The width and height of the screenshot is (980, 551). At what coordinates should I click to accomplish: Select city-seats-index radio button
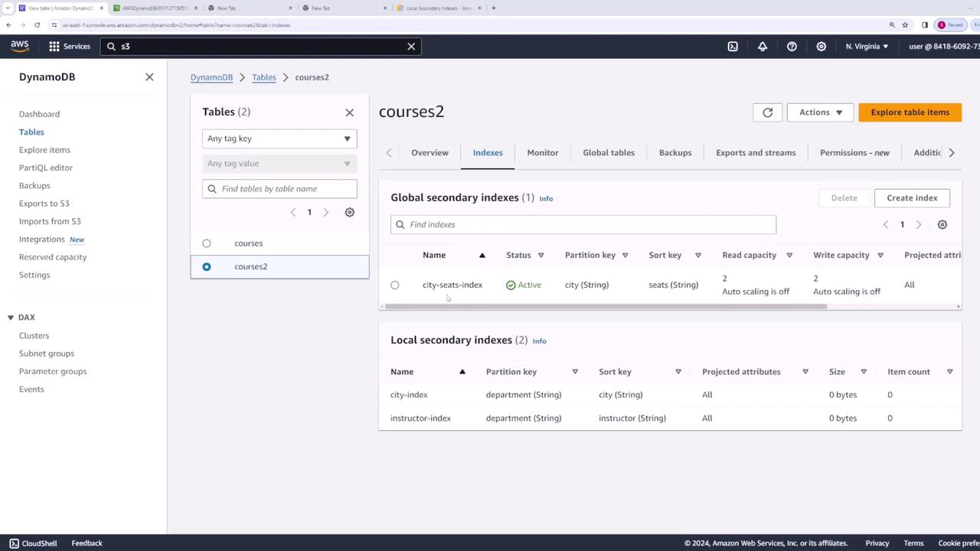coord(395,285)
